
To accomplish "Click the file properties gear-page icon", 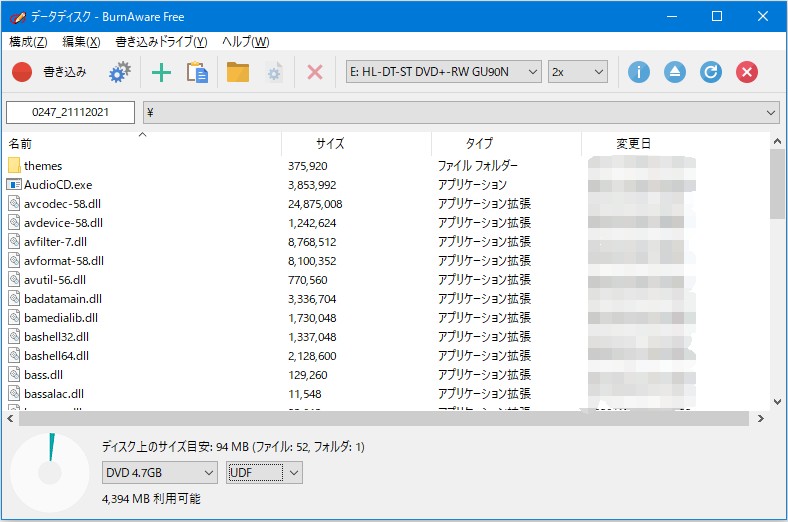I will 274,73.
